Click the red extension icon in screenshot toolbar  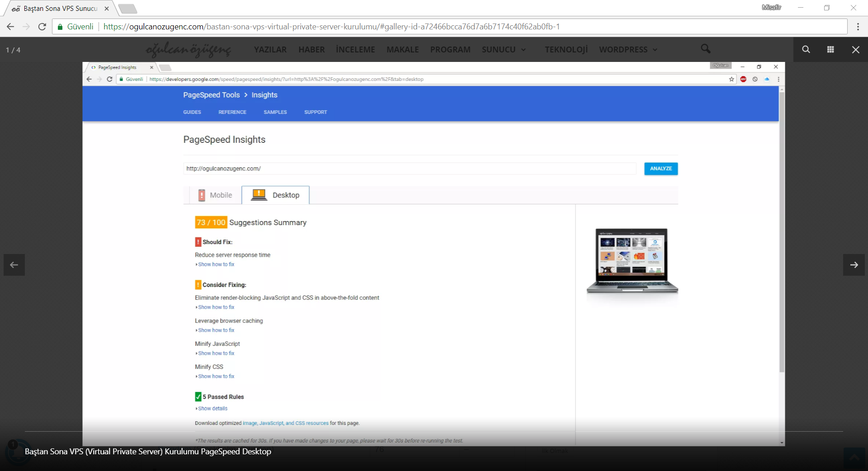tap(743, 79)
